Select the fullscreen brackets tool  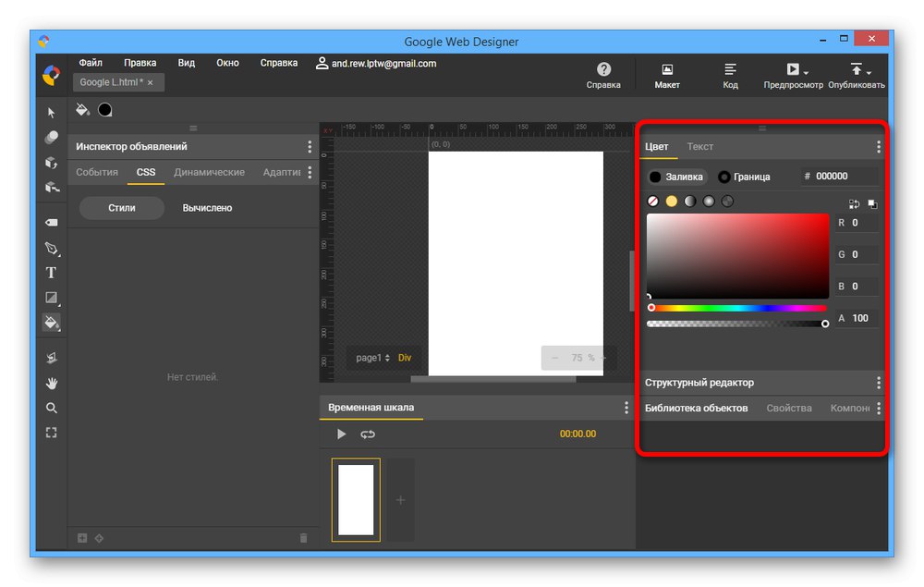(51, 433)
